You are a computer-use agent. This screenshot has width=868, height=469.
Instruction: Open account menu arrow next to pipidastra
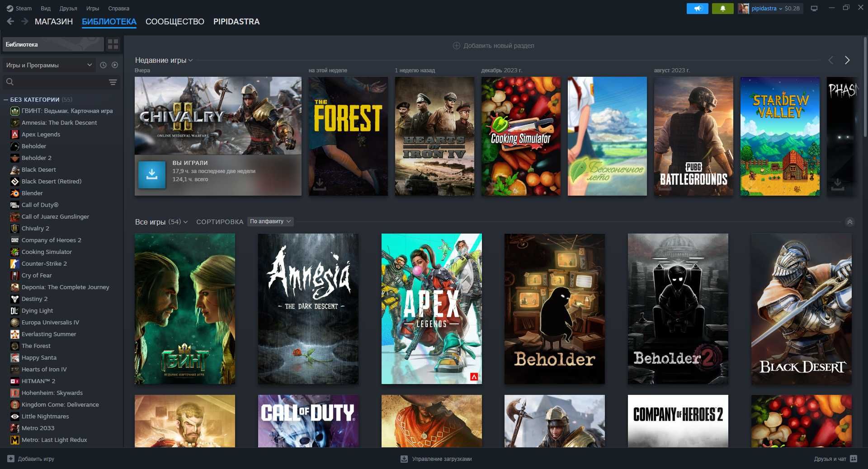(780, 9)
